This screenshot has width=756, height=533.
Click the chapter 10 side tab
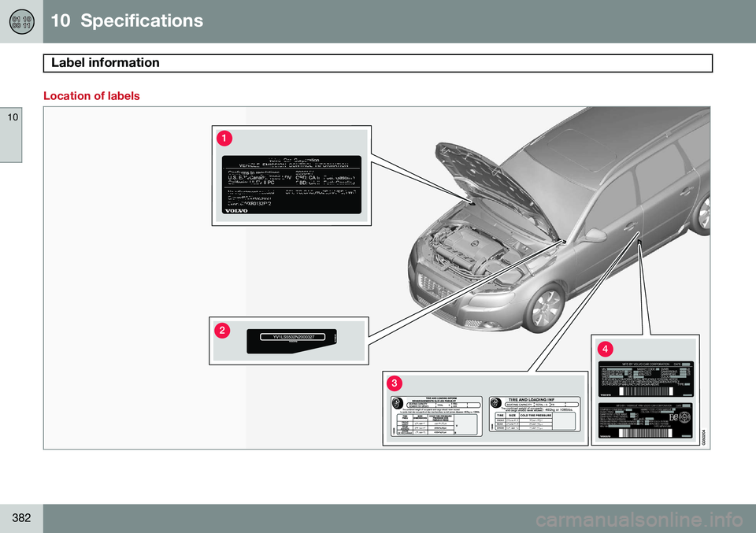(11, 135)
